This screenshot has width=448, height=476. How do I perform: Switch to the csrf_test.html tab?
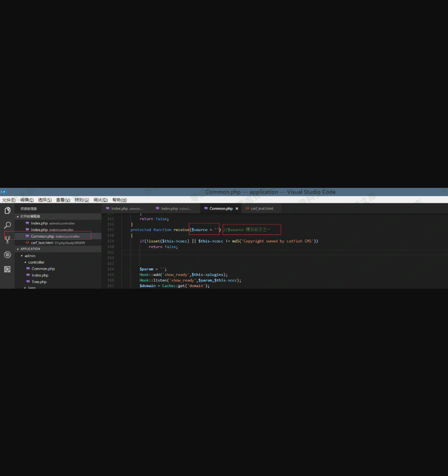click(261, 209)
